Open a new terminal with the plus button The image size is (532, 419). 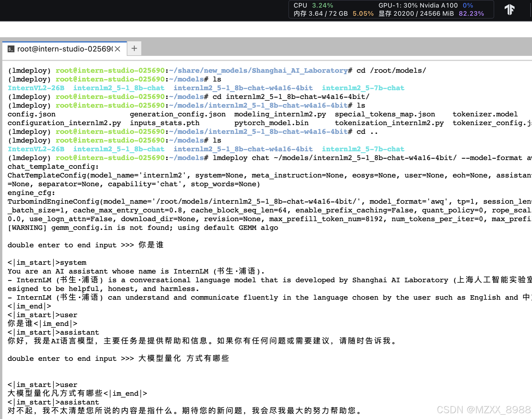pyautogui.click(x=134, y=48)
